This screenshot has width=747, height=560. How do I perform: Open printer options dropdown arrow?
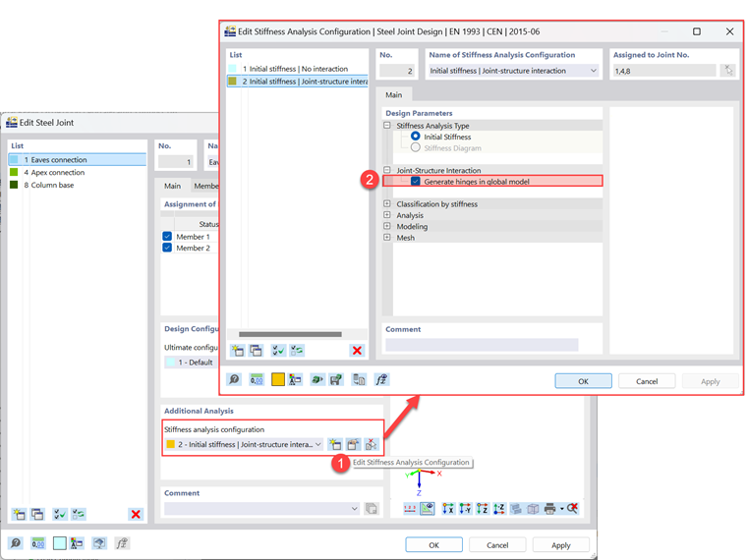pos(561,509)
